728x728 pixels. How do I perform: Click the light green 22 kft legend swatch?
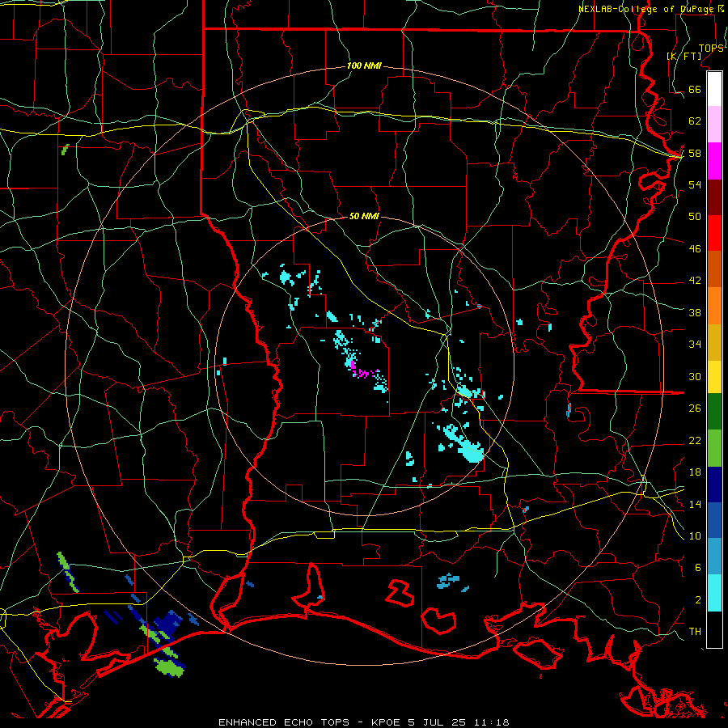[714, 448]
